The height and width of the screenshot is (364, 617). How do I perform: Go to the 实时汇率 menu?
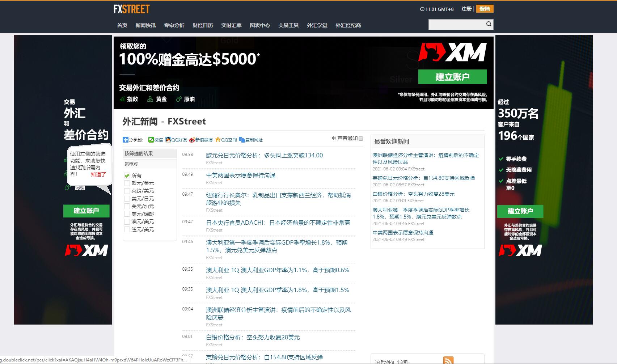pyautogui.click(x=231, y=25)
